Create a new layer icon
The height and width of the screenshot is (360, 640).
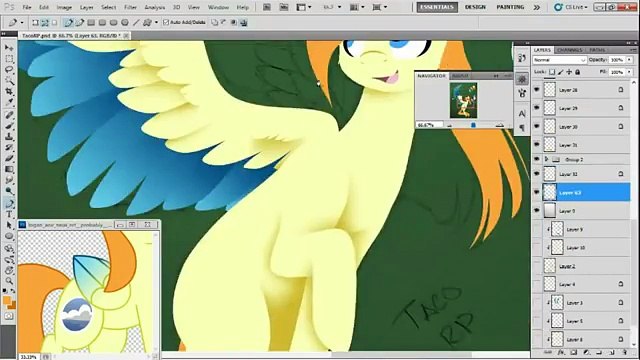(611, 352)
